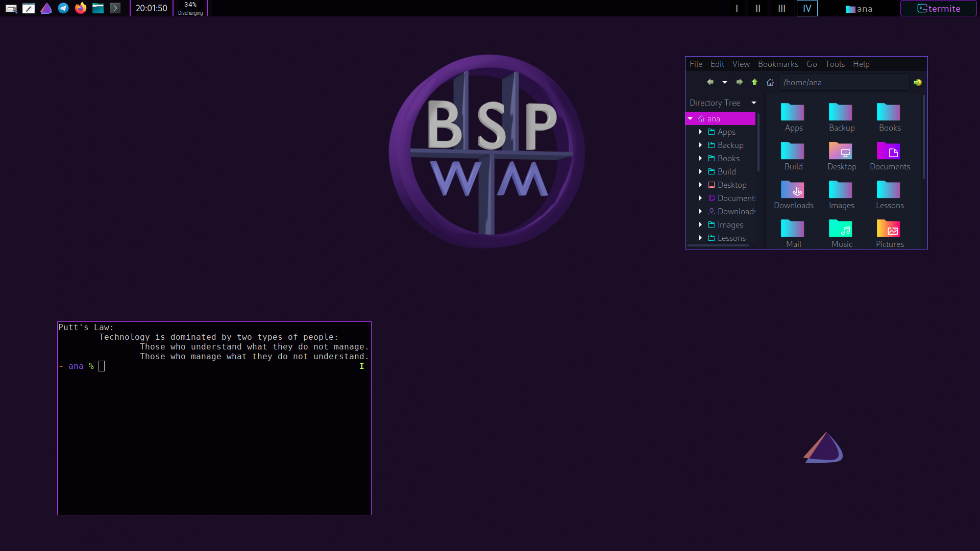980x551 pixels.
Task: Open the teal file manager icon in the top bar
Action: coord(98,8)
